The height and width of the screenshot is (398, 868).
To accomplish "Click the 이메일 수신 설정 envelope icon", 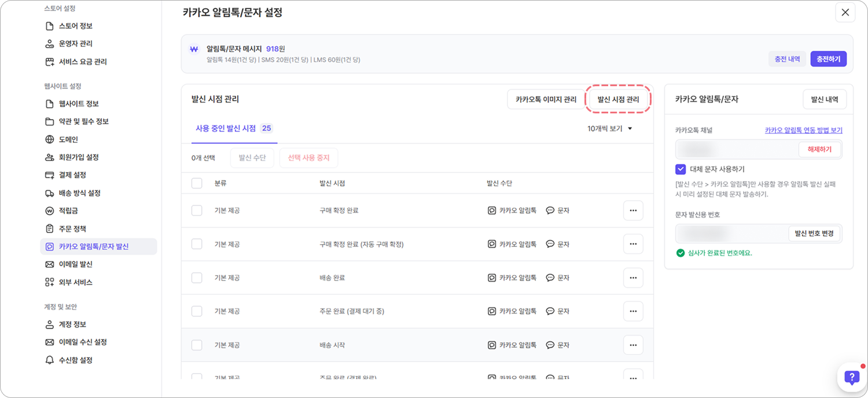I will pos(49,342).
